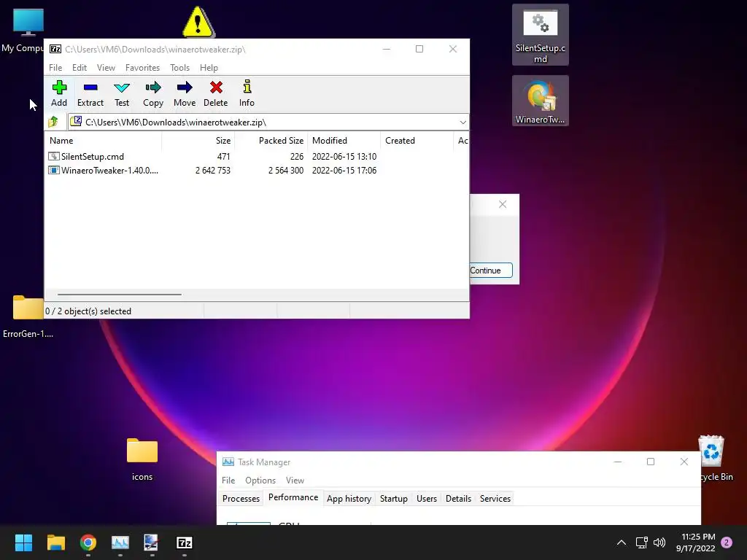Open network status in system tray
747x560 pixels.
pos(641,542)
